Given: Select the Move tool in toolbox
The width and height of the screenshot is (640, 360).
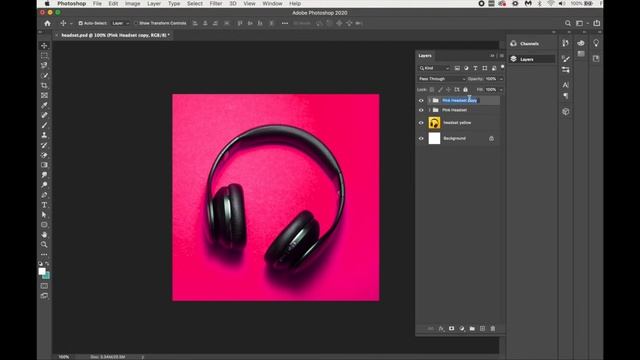Looking at the screenshot, I should click(x=44, y=46).
